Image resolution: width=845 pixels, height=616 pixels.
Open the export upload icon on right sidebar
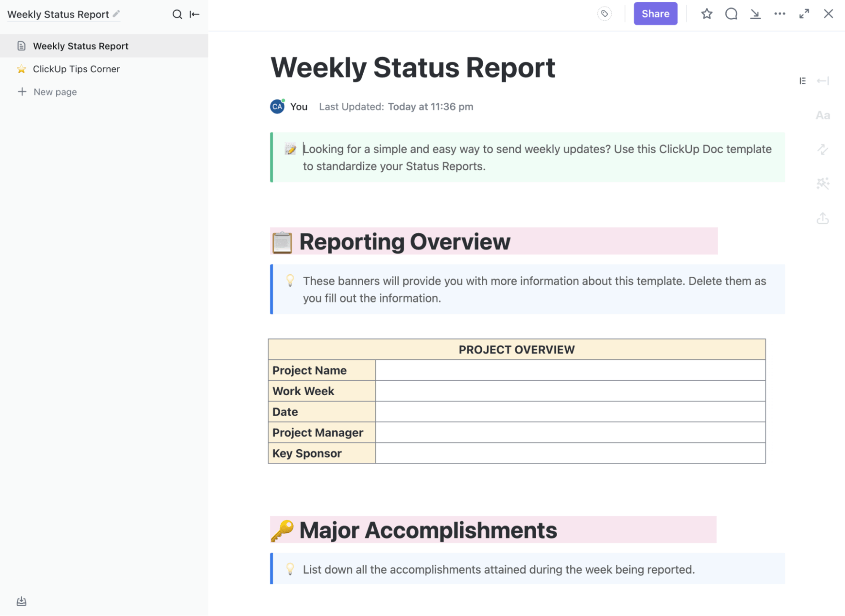click(x=823, y=218)
